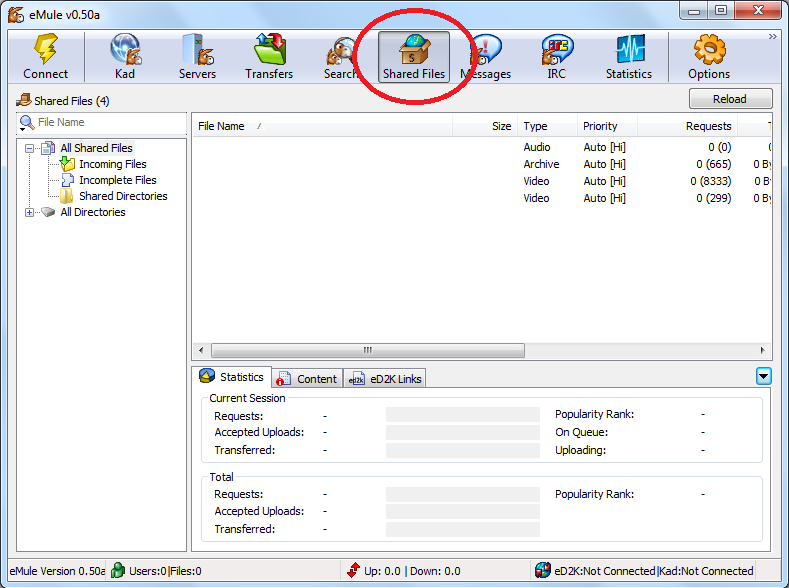Click the Reload button

(730, 99)
